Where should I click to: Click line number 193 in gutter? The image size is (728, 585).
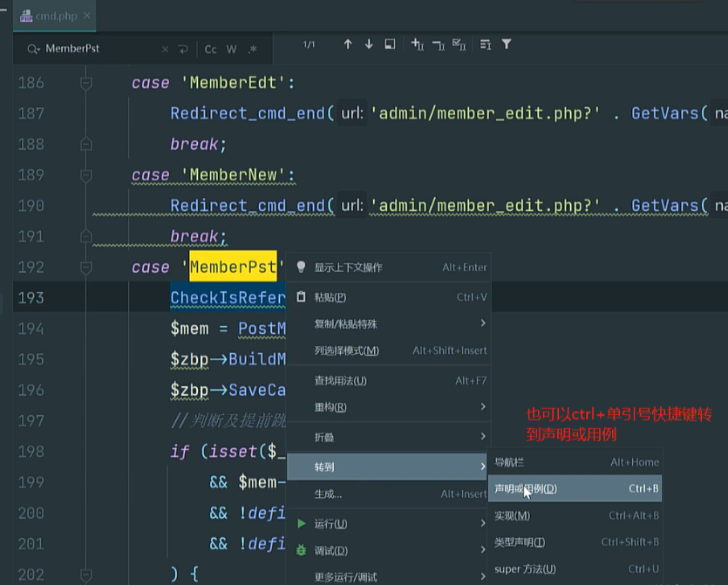pos(31,297)
